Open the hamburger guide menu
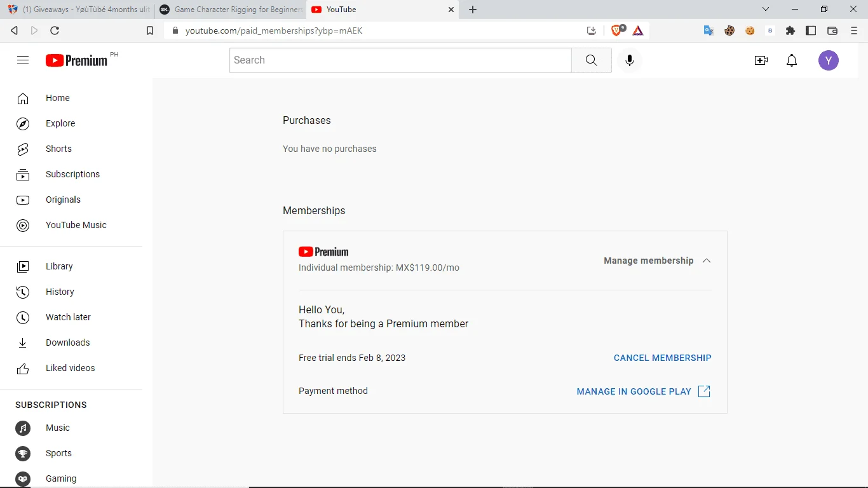The width and height of the screenshot is (868, 488). 23,60
